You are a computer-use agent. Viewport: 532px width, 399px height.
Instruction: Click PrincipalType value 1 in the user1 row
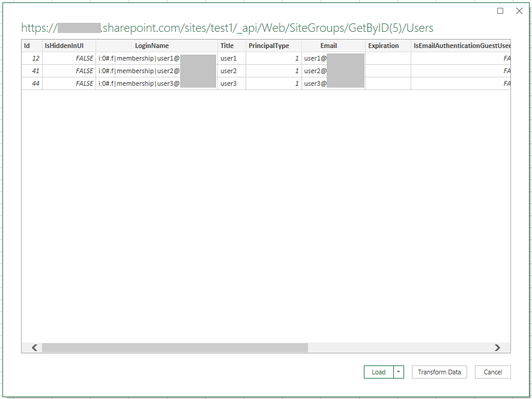(273, 58)
